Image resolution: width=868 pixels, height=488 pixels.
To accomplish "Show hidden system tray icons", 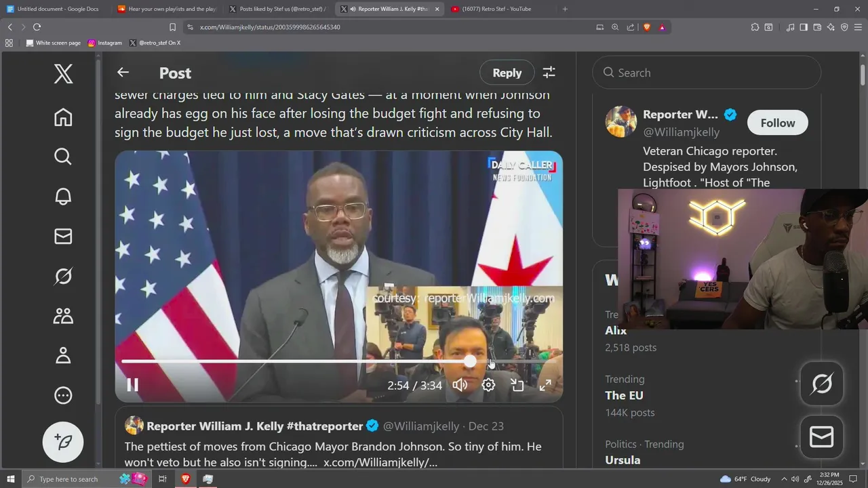I will (x=784, y=479).
